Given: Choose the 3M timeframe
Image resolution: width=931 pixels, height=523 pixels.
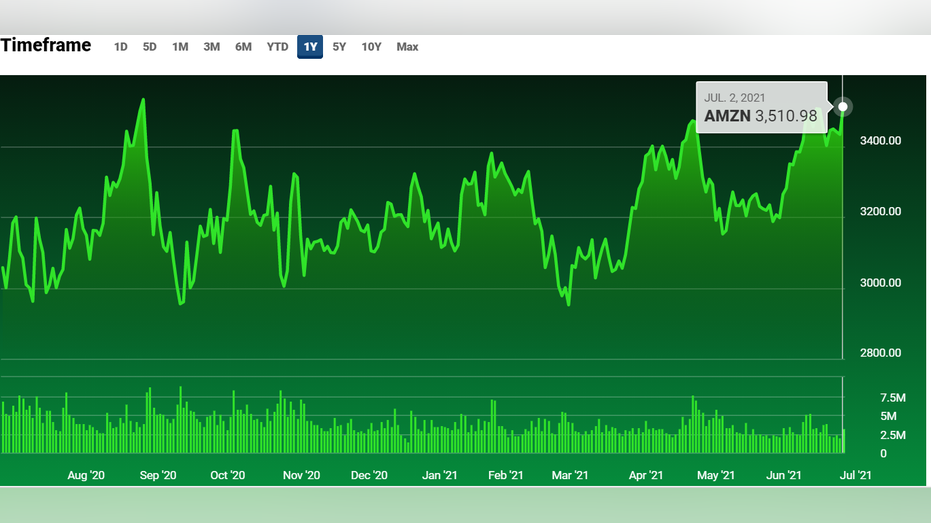Looking at the screenshot, I should coord(211,47).
